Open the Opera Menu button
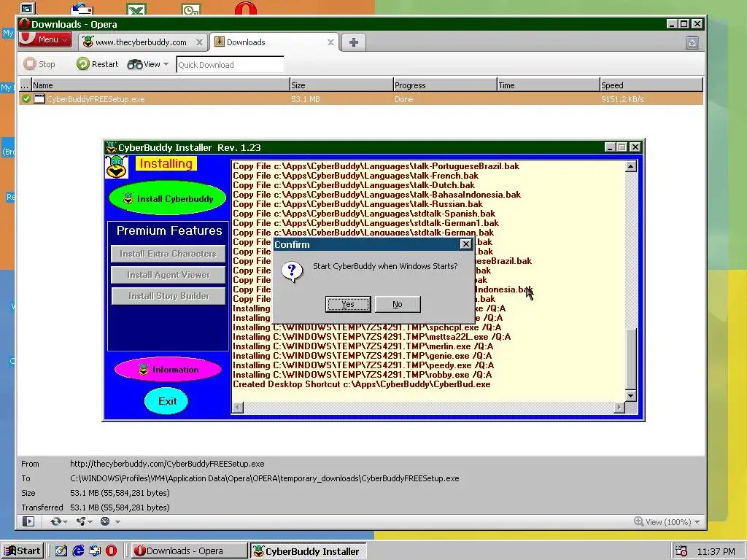Screen dimensions: 747x560 tap(44, 39)
